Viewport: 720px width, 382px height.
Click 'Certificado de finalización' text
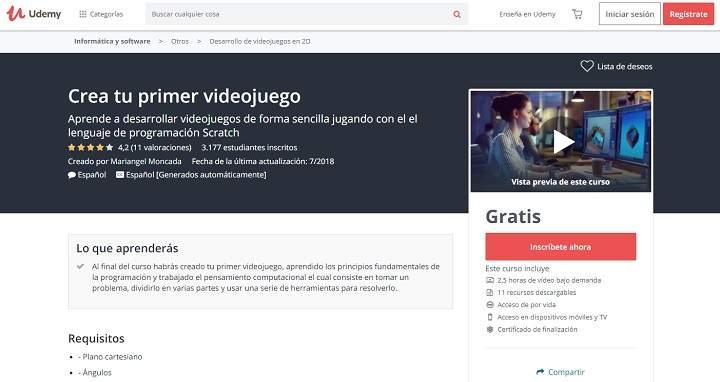(537, 329)
